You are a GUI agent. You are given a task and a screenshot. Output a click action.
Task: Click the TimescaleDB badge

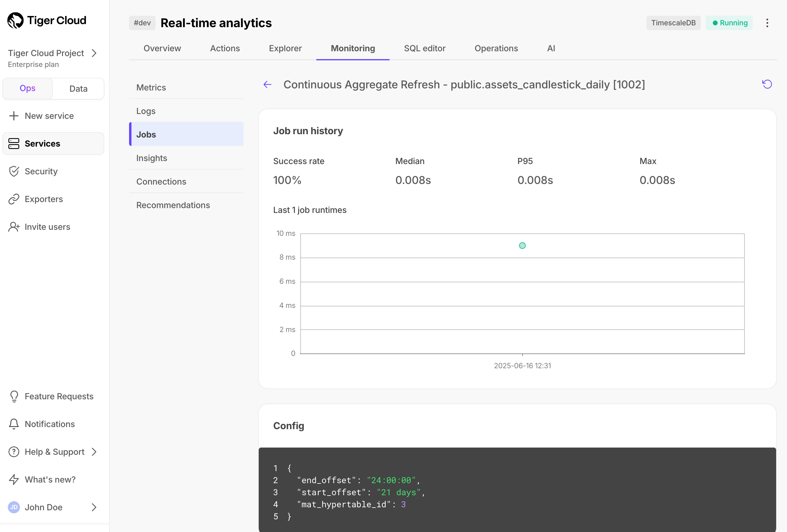(673, 23)
